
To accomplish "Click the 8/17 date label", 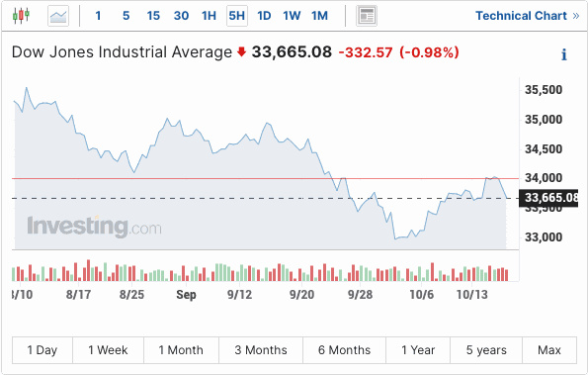I will (78, 295).
